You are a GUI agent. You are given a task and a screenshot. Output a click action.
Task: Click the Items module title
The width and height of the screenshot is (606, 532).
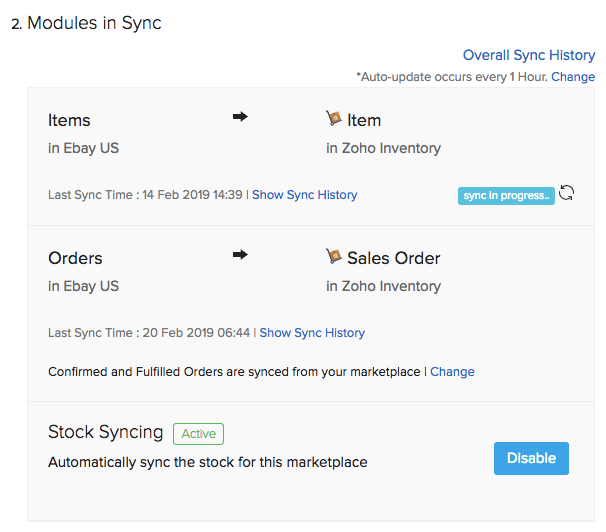pyautogui.click(x=69, y=120)
